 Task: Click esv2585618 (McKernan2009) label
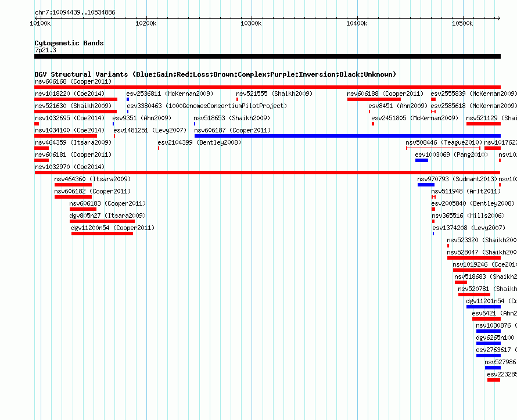[474, 106]
